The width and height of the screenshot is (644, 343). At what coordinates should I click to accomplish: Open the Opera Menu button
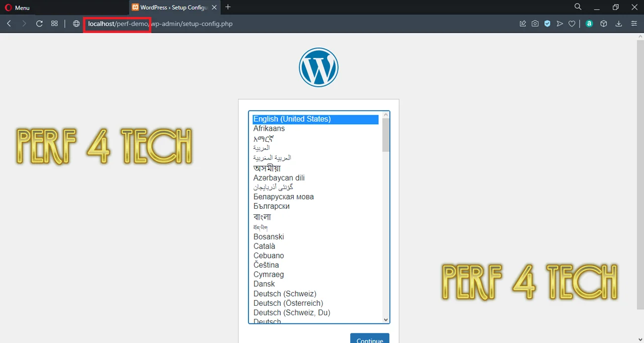click(x=17, y=8)
